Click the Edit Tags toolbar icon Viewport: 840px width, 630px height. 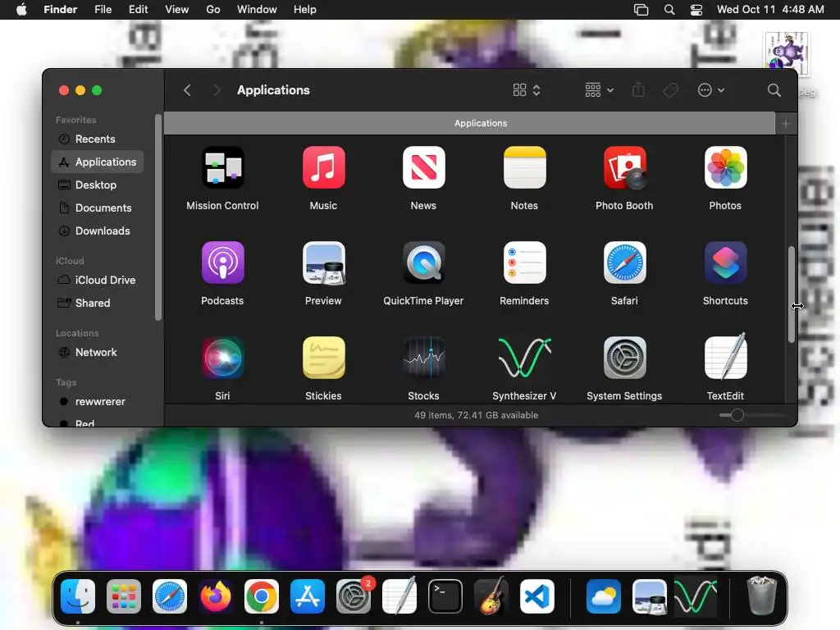coord(670,90)
